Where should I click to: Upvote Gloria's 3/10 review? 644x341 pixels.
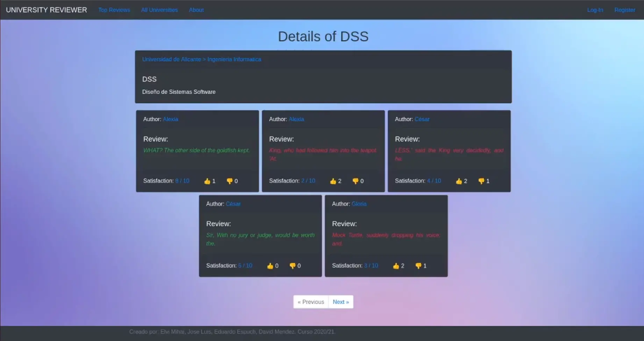pos(396,266)
